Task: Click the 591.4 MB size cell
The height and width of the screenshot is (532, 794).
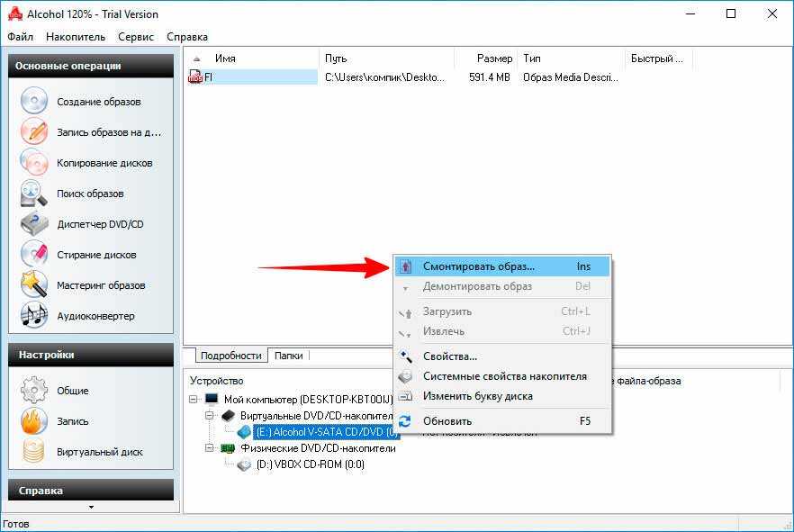Action: point(489,77)
